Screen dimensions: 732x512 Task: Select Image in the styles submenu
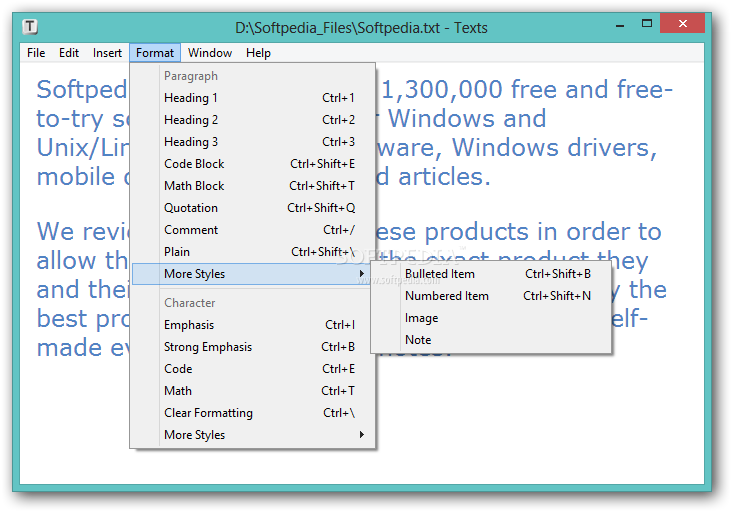pos(491,318)
